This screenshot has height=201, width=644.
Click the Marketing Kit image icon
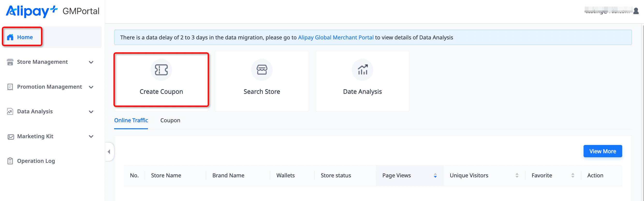[x=10, y=136]
